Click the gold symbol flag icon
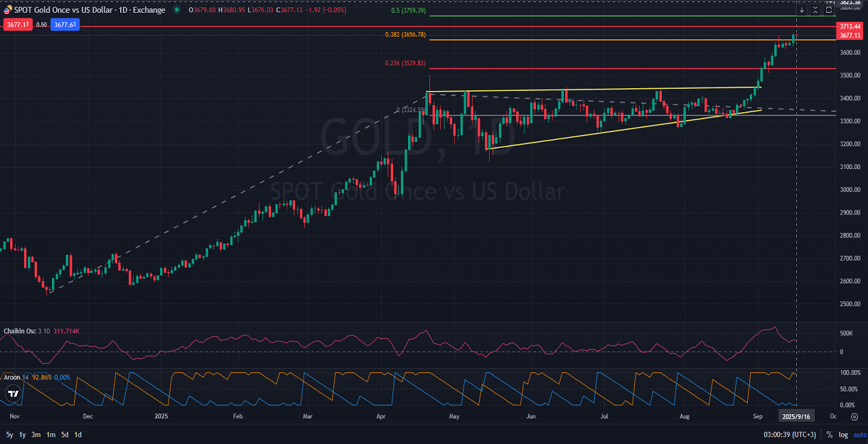This screenshot has height=444, width=868. (8, 10)
